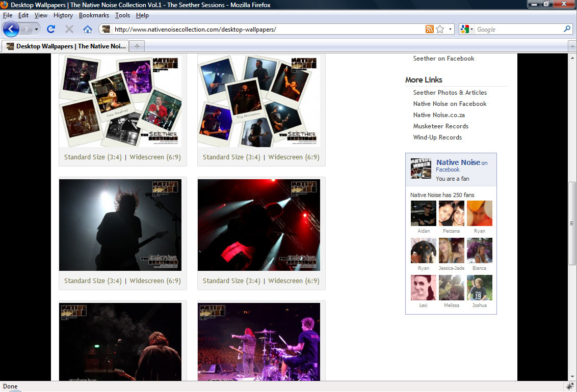Open the File menu
Image resolution: width=577 pixels, height=392 pixels.
tap(7, 15)
